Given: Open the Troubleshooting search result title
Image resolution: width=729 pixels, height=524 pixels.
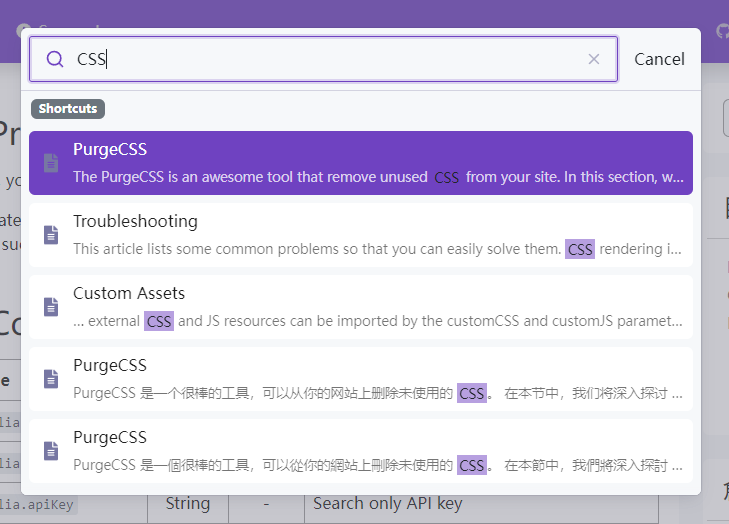Looking at the screenshot, I should (x=135, y=221).
